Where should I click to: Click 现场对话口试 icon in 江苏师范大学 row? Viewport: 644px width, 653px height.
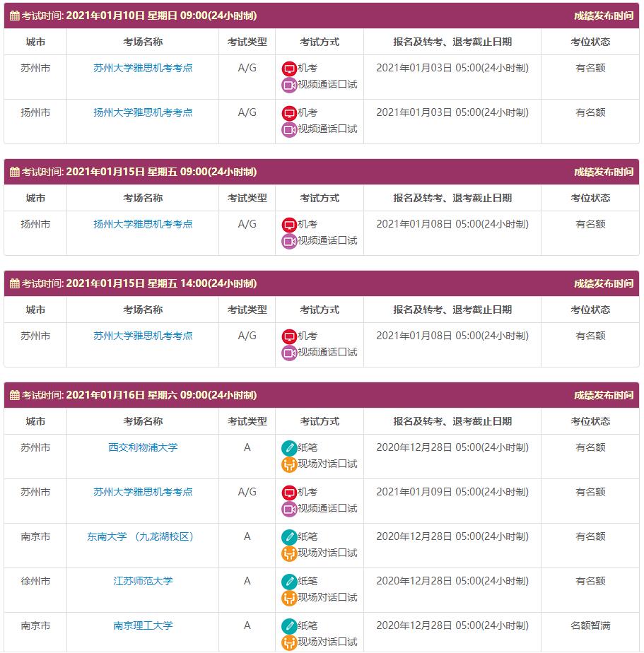(289, 599)
